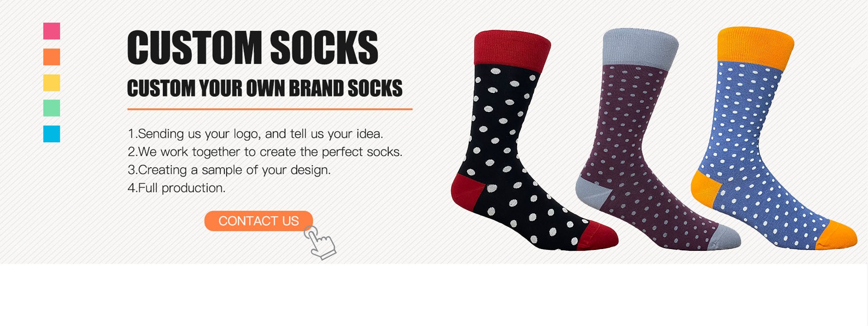Viewport: 868px width, 326px height.
Task: Click the red cuff of black sock
Action: [x=512, y=51]
